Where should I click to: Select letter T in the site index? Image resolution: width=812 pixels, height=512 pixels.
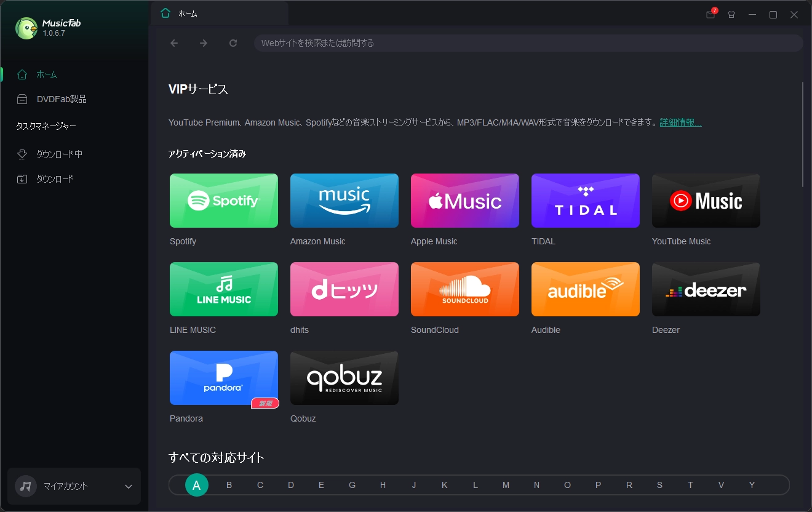(x=690, y=485)
